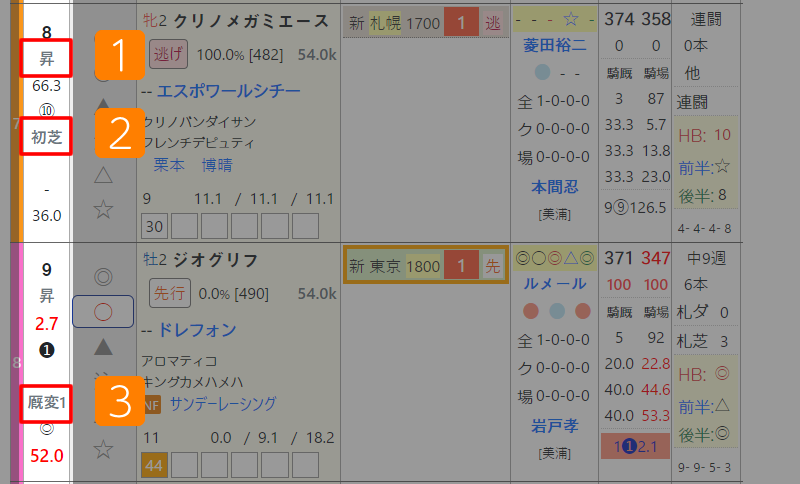Open jockey ルメール's profile link
The width and height of the screenshot is (800, 484).
pyautogui.click(x=552, y=283)
